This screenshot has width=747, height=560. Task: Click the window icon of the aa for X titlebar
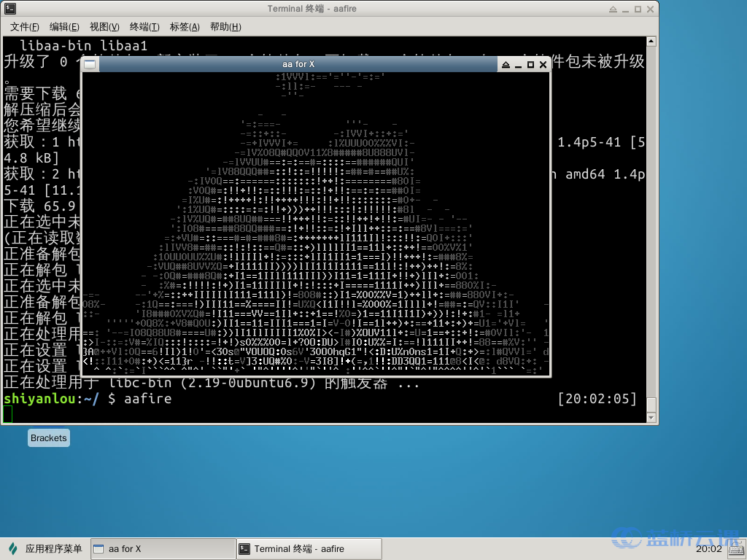[x=89, y=64]
